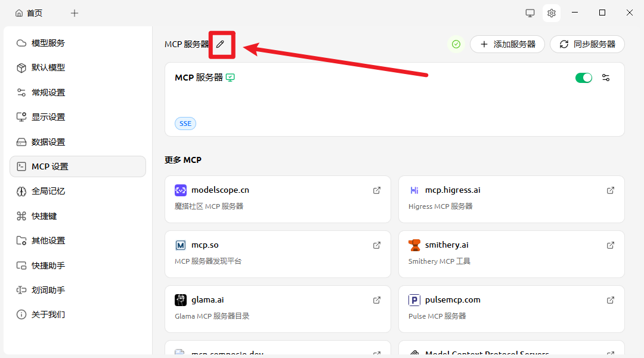This screenshot has width=644, height=358.
Task: Click the green check status icon
Action: [x=456, y=44]
